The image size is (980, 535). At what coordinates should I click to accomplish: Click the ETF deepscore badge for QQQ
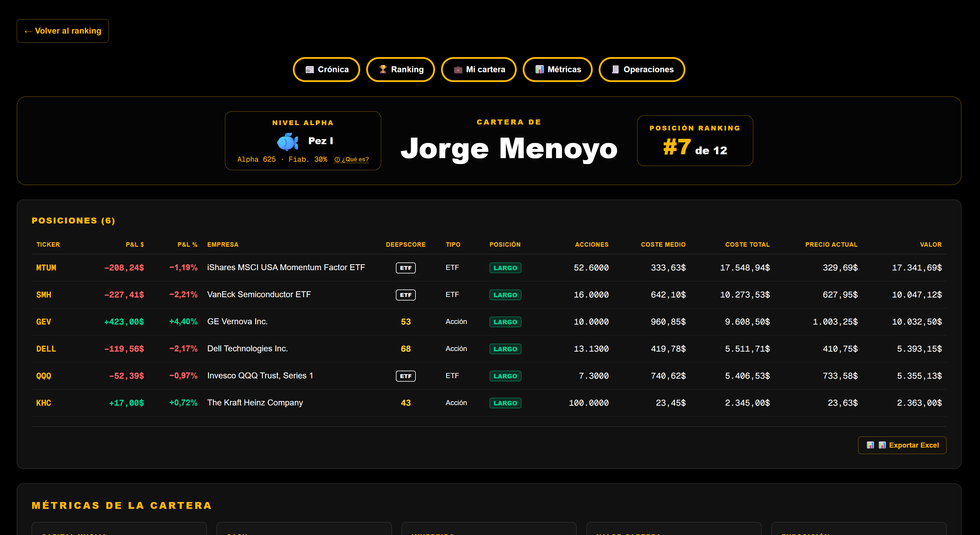(x=406, y=376)
